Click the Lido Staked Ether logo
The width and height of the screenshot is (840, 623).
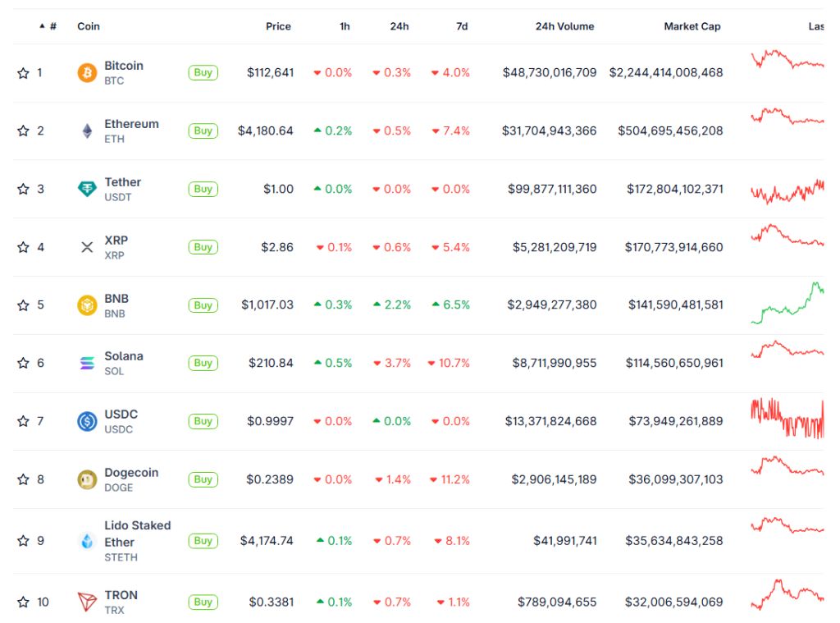click(87, 541)
